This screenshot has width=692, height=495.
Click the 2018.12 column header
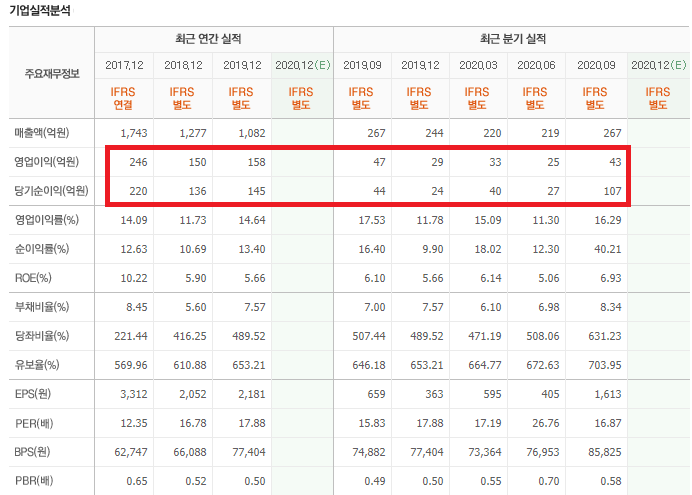point(183,65)
